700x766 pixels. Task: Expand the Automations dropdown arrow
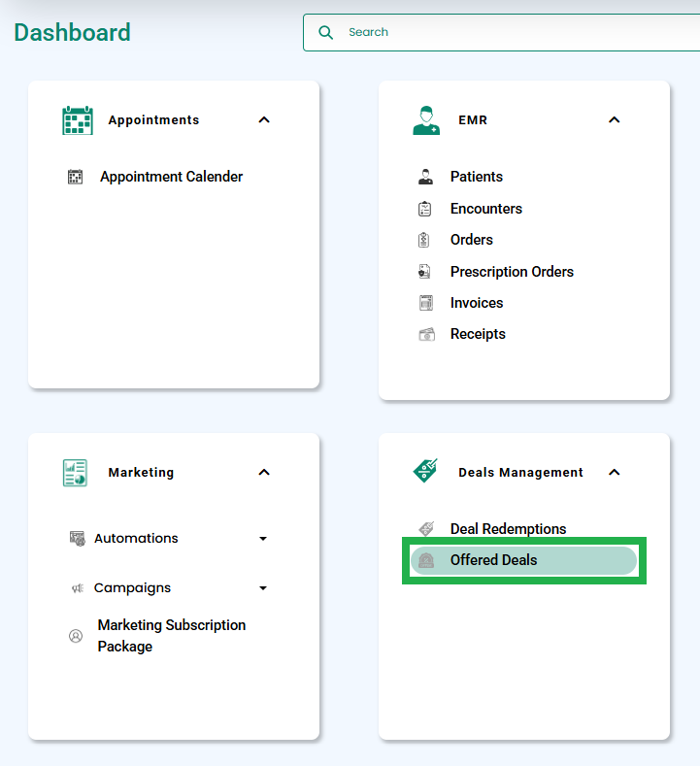click(x=263, y=539)
